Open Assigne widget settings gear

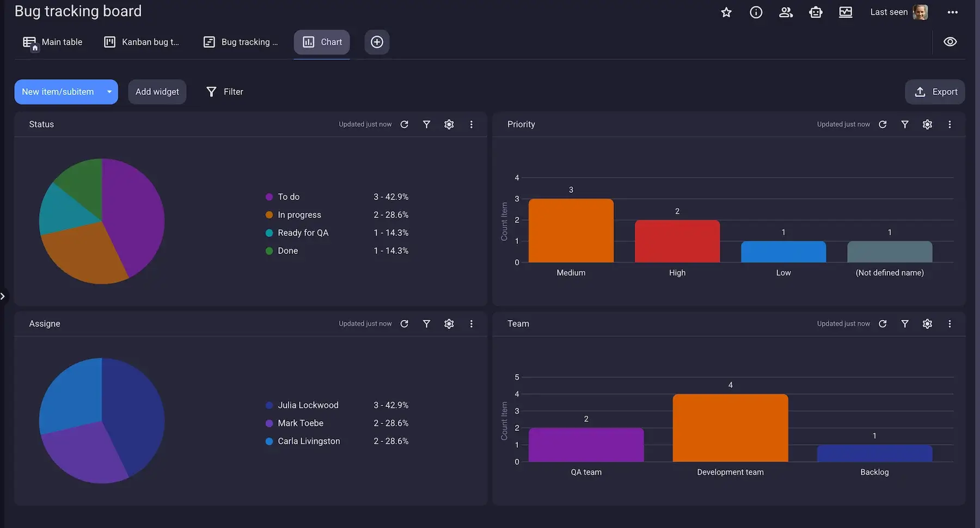click(x=449, y=324)
